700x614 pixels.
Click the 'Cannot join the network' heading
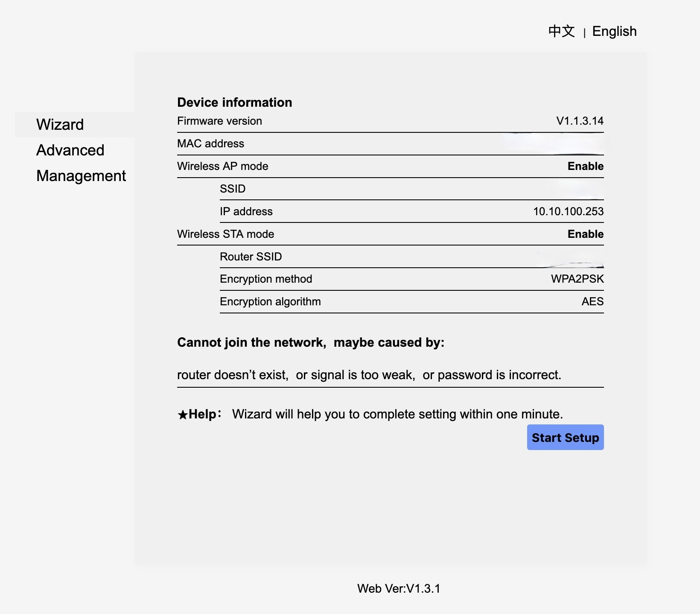[x=310, y=343]
